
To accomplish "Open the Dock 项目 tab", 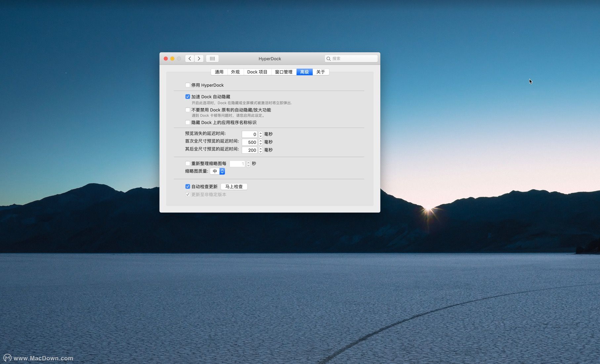I will [257, 72].
